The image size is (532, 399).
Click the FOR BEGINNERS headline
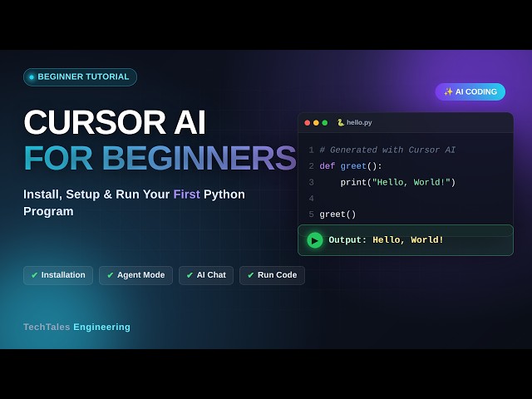(x=160, y=158)
